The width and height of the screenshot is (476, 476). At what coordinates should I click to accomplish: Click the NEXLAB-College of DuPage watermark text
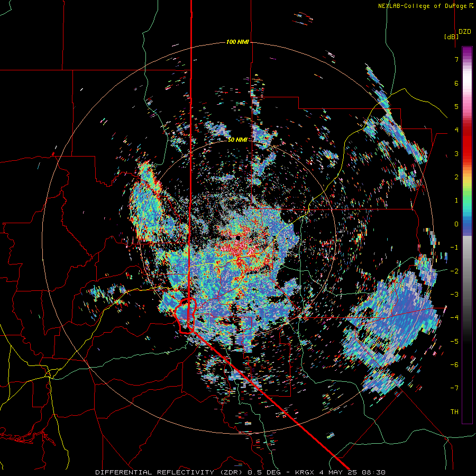pos(425,6)
